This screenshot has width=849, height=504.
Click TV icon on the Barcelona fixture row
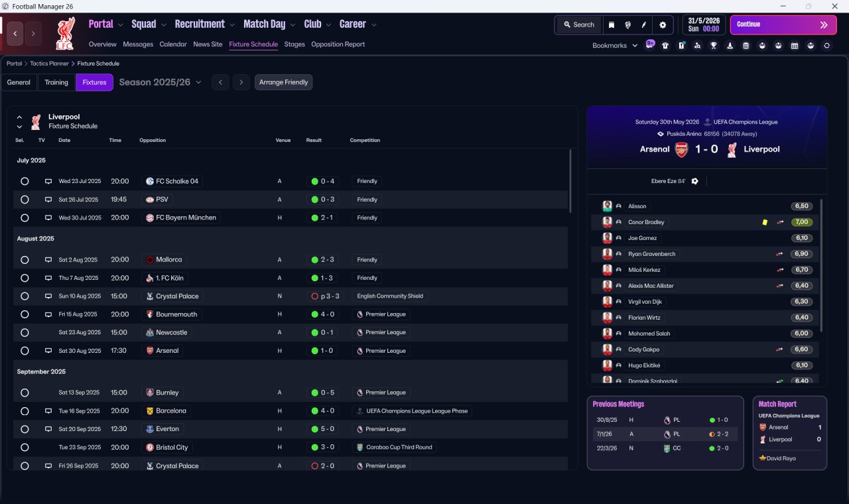coord(48,411)
